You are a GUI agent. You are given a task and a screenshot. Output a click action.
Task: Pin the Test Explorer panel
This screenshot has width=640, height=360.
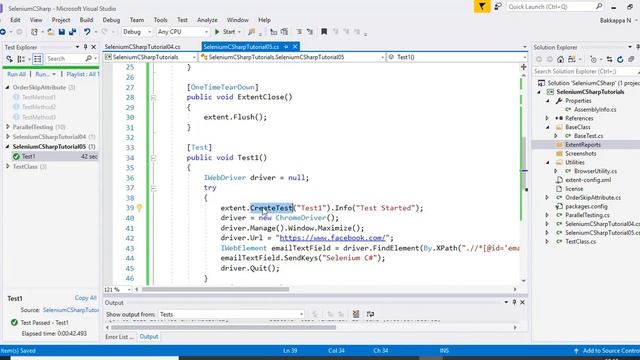coord(86,47)
